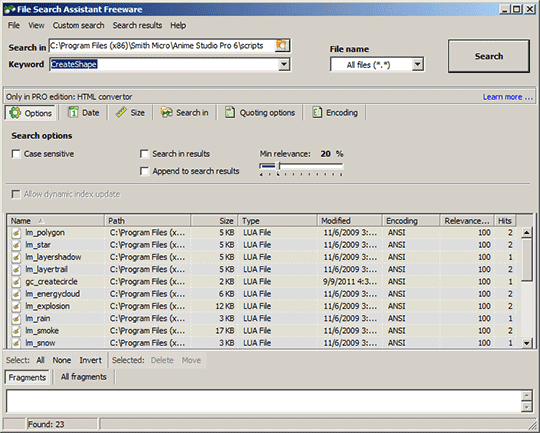This screenshot has height=433, width=540.
Task: Sort results by Hits column header
Action: point(505,221)
